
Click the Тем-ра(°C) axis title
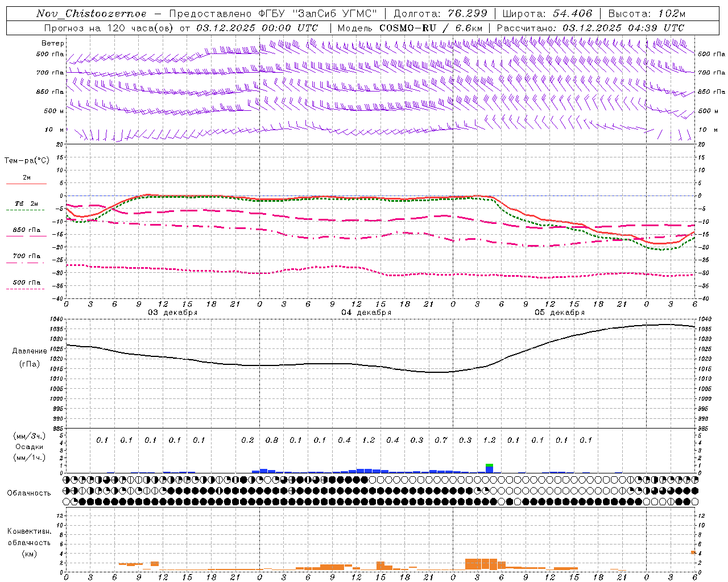click(27, 161)
